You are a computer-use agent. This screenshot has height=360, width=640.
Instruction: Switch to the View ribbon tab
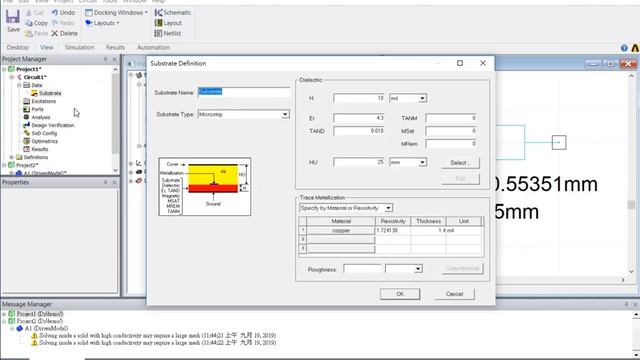(x=47, y=47)
